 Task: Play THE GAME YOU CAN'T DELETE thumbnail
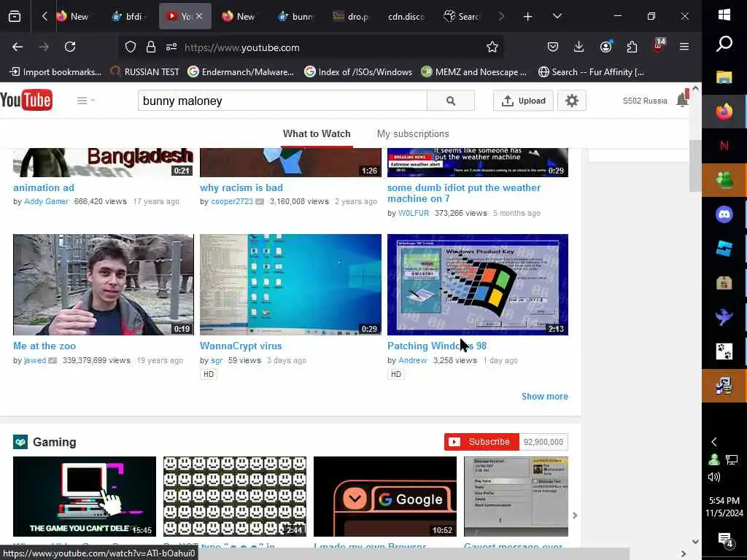[85, 497]
